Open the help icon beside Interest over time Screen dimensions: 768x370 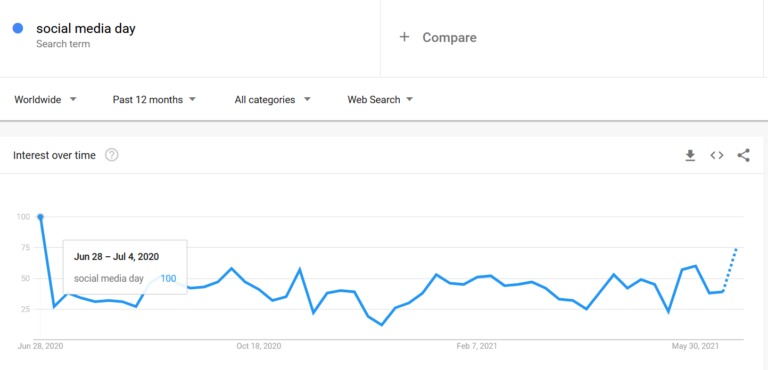pyautogui.click(x=112, y=155)
